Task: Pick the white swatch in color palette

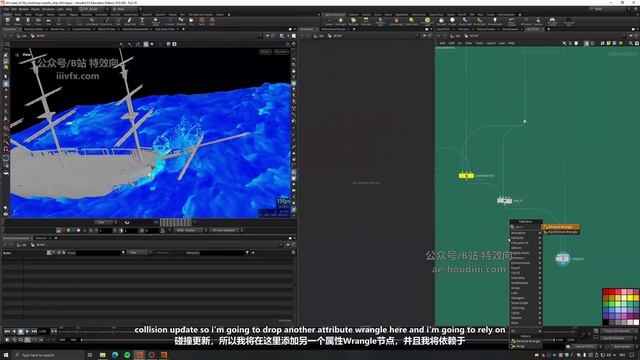Action: [636, 322]
